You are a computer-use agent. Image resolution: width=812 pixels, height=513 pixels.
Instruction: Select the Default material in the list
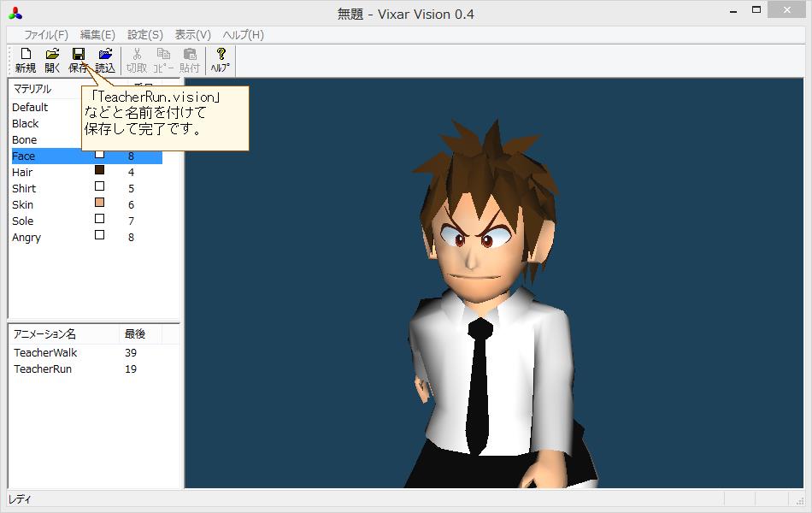29,107
